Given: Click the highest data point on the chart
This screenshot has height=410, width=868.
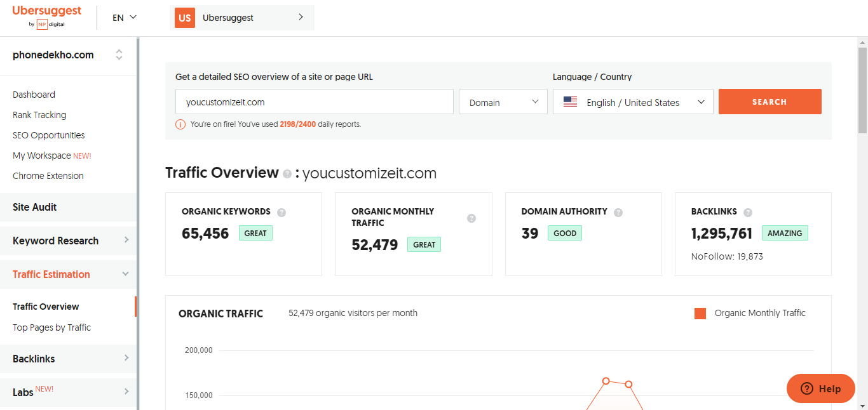Looking at the screenshot, I should click(606, 381).
